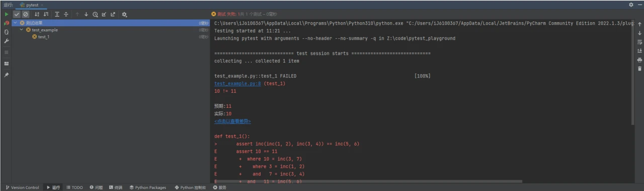Screen dimensions: 644x191
Task: Select the 测试结果 root row
Action: pyautogui.click(x=111, y=23)
